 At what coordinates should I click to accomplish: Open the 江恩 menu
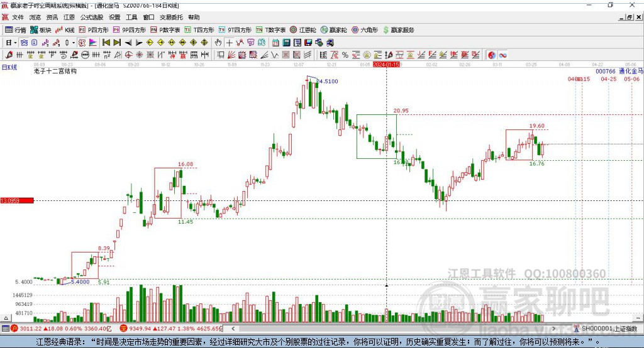(x=69, y=17)
